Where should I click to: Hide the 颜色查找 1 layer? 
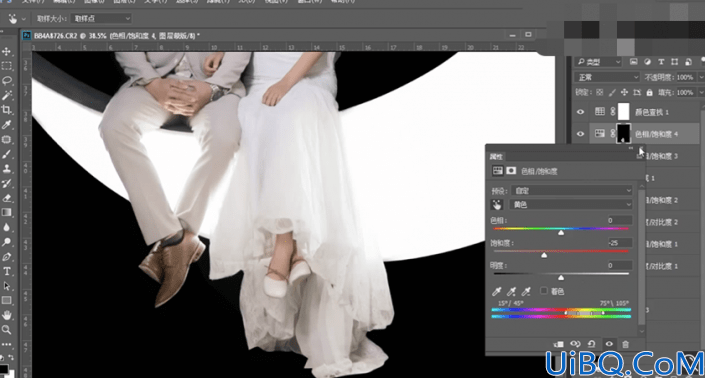[580, 112]
